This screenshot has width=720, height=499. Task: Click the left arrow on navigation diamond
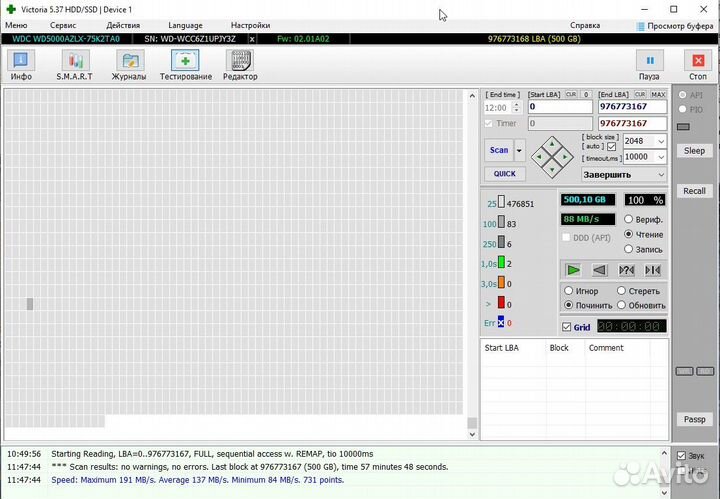[x=539, y=157]
